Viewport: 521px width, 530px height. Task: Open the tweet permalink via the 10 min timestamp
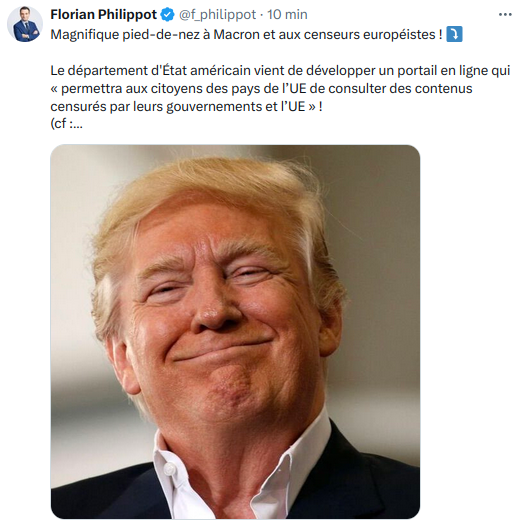click(287, 15)
